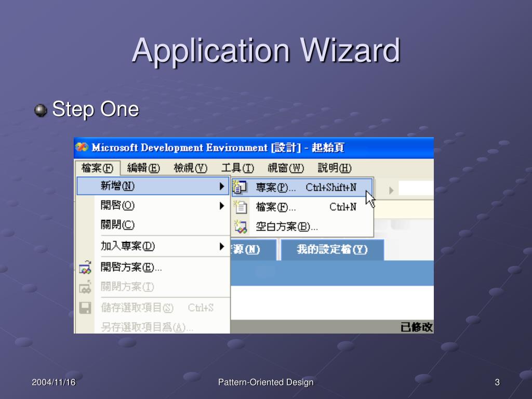This screenshot has width=532, height=399.
Task: Click the Microsoft Development Environment title icon
Action: [82, 148]
